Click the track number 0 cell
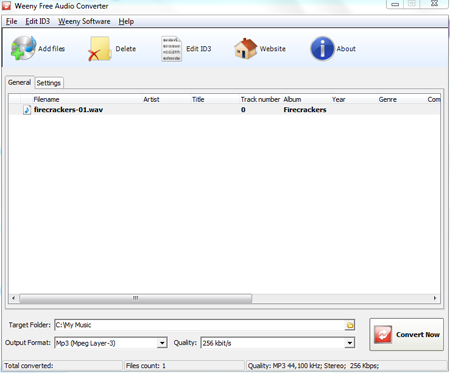This screenshot has width=450, height=373. click(x=243, y=110)
